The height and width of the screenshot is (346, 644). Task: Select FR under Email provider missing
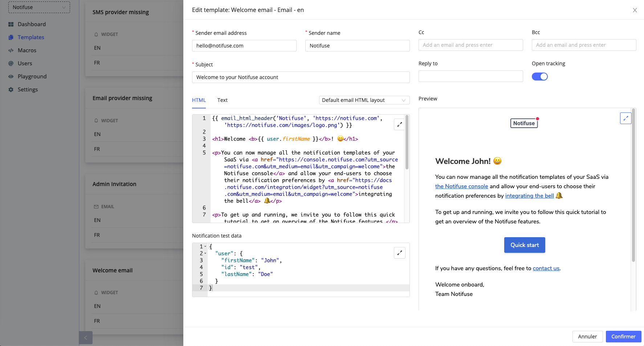pos(97,149)
